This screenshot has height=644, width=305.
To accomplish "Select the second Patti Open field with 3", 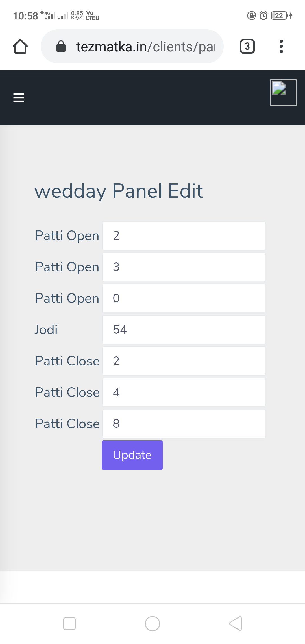I will (x=184, y=267).
